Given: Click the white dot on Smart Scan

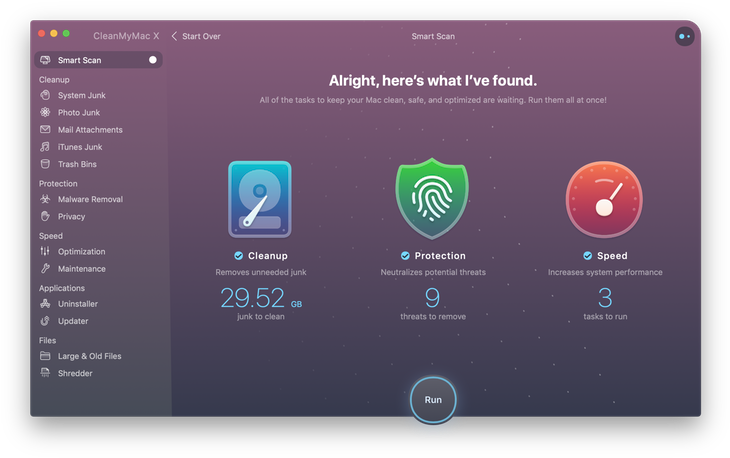Looking at the screenshot, I should tap(153, 60).
